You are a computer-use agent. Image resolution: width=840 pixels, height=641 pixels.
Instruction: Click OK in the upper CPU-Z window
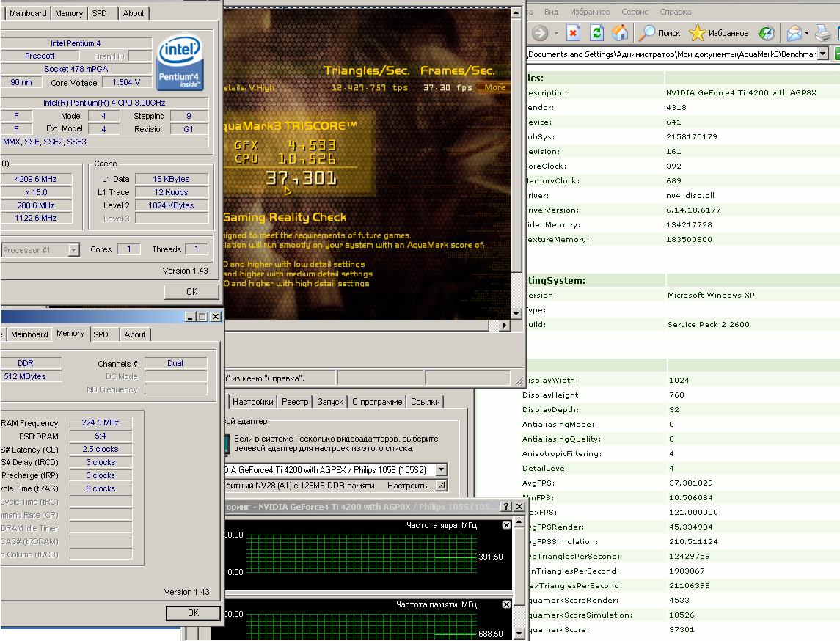[x=191, y=292]
